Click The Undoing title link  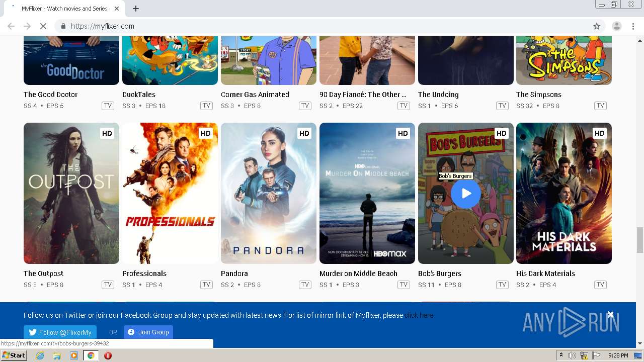pos(438,95)
